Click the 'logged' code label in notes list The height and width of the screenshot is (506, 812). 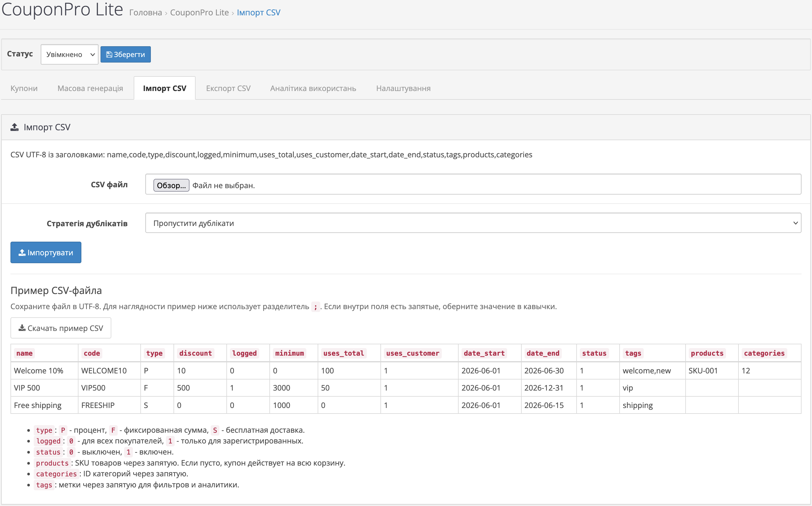click(x=48, y=441)
